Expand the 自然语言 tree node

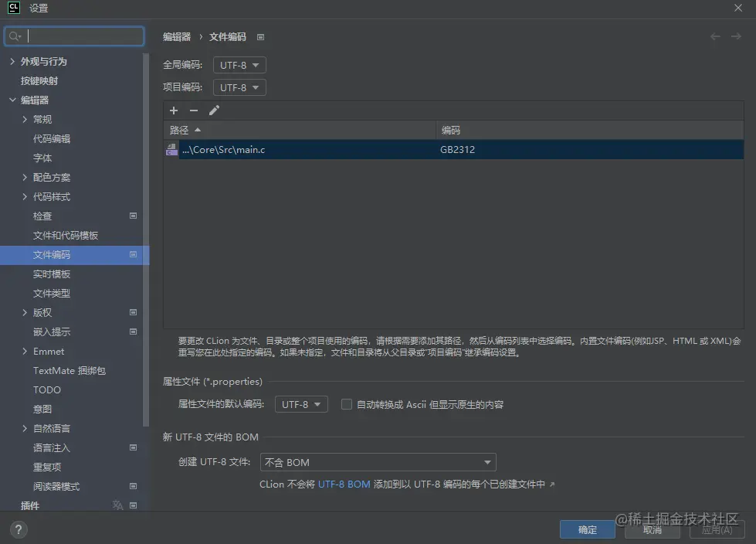coord(25,428)
